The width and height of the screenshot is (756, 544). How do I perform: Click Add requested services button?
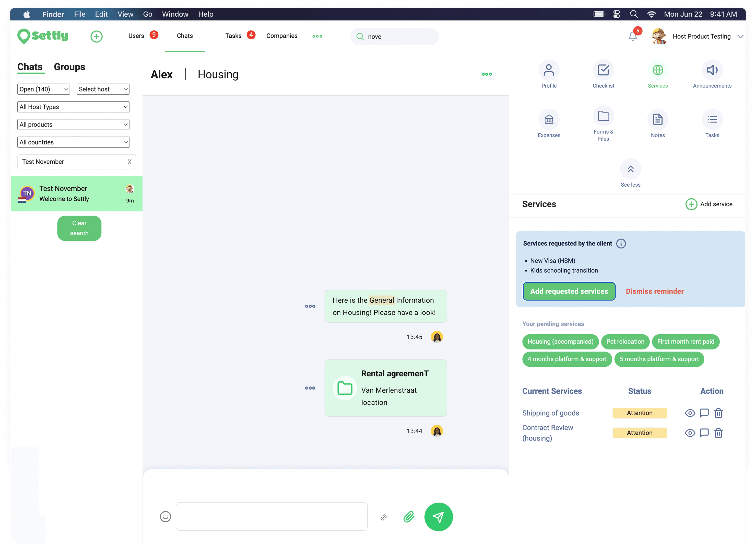pyautogui.click(x=569, y=291)
